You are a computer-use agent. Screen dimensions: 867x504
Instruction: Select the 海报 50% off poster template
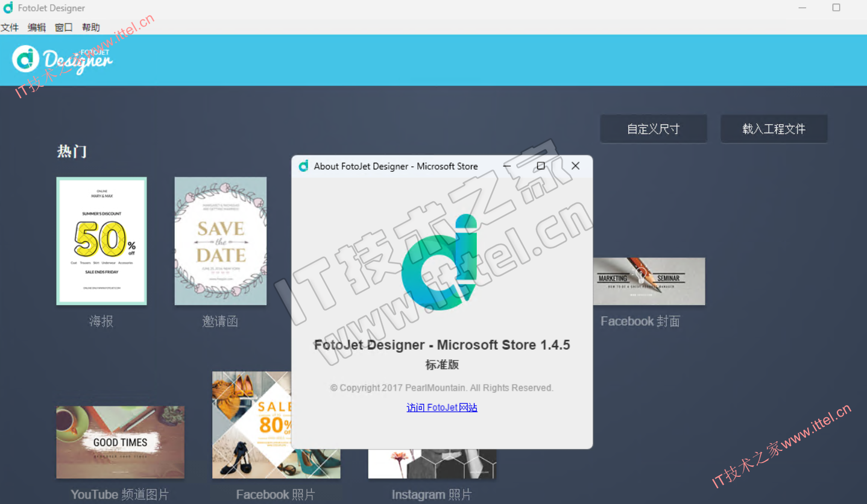(101, 241)
